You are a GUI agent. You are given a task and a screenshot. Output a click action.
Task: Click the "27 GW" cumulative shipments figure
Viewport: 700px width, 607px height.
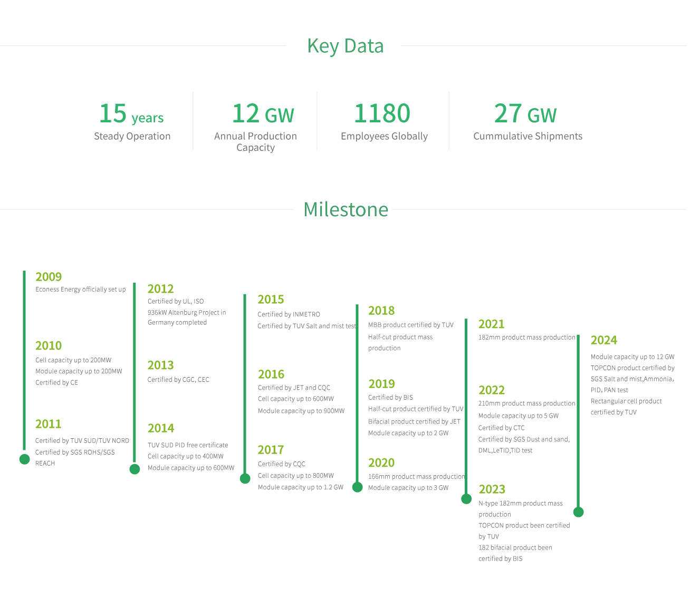click(525, 114)
